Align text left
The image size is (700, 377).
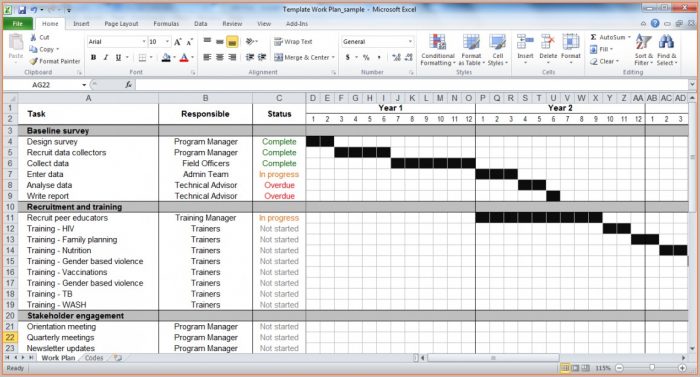tap(207, 57)
